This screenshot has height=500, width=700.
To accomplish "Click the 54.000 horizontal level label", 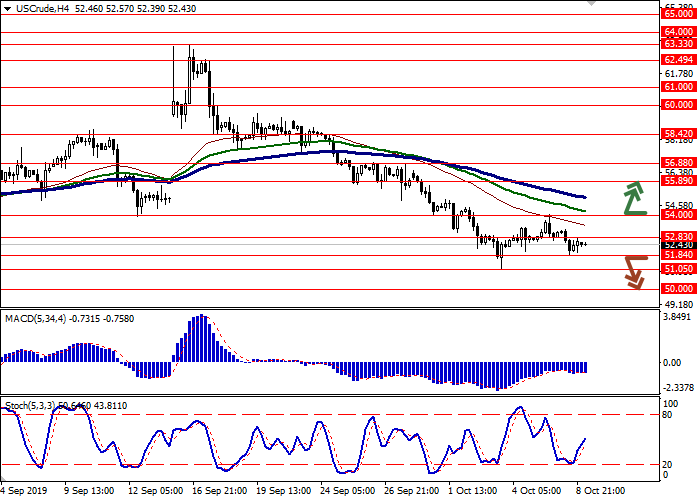I will (678, 214).
